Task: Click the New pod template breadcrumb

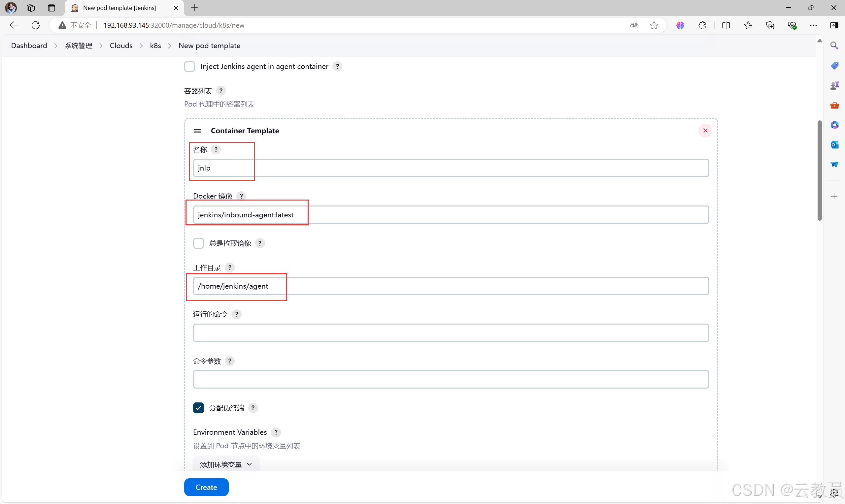Action: tap(209, 46)
